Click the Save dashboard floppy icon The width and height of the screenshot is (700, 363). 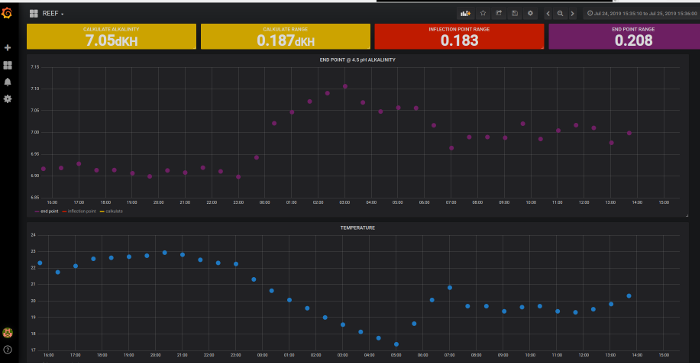515,13
